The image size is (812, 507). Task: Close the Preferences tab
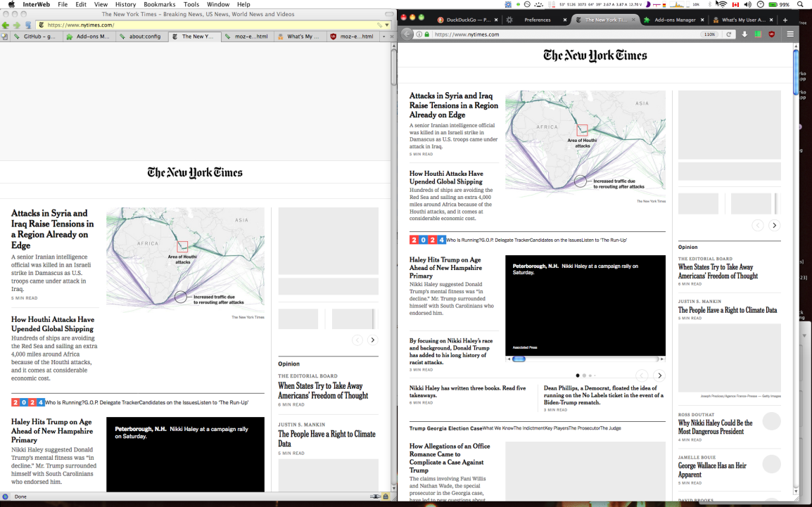tap(565, 20)
